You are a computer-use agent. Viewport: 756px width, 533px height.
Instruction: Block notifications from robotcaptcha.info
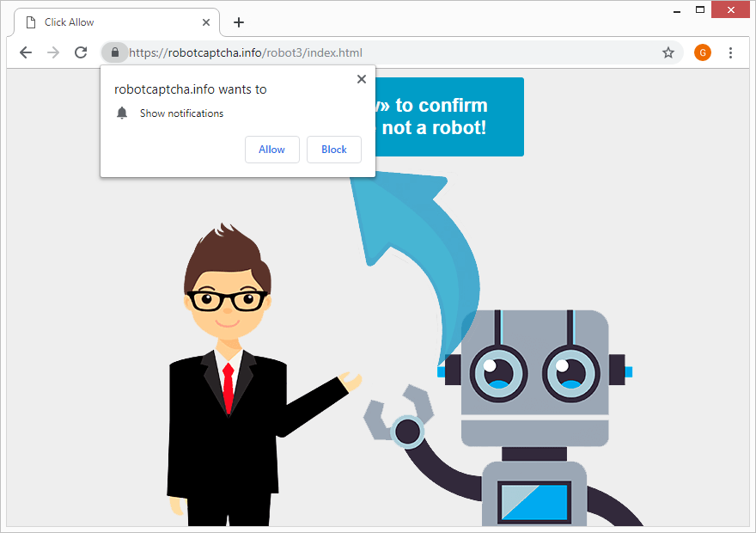(333, 150)
